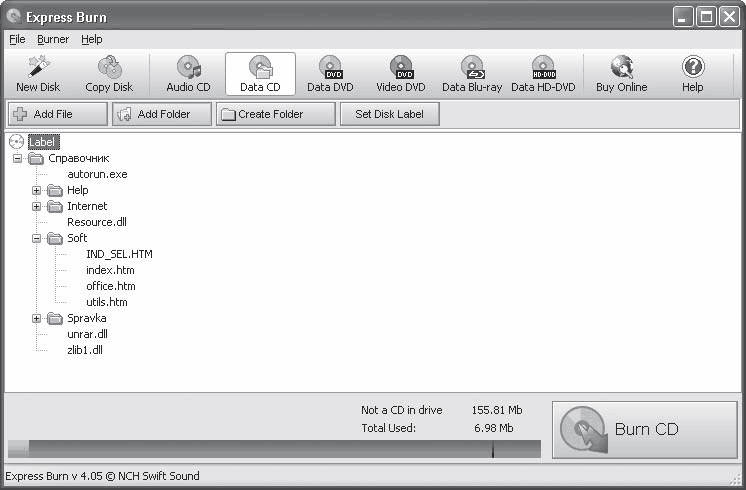Expand the Help folder node
Viewport: 746px width, 490px height.
pos(37,190)
